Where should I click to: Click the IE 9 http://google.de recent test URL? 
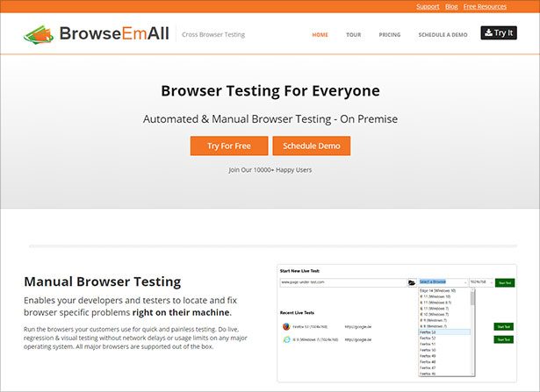pyautogui.click(x=358, y=339)
